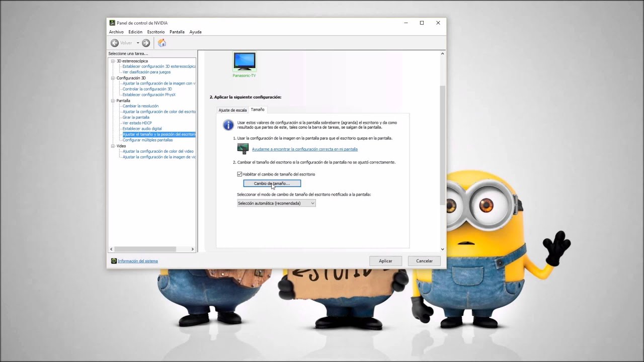Switch to Ajuste de escala tab
The width and height of the screenshot is (644, 362).
tap(232, 110)
